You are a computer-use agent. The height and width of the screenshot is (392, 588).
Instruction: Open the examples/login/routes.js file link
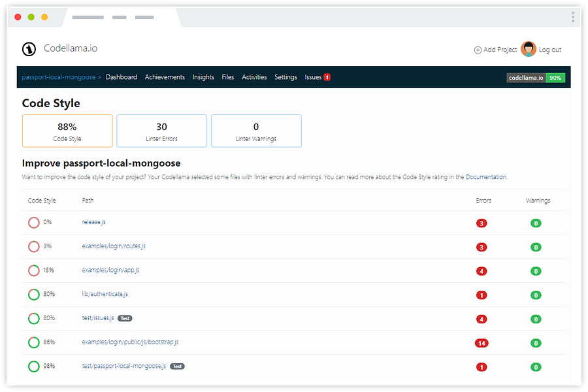click(x=114, y=246)
